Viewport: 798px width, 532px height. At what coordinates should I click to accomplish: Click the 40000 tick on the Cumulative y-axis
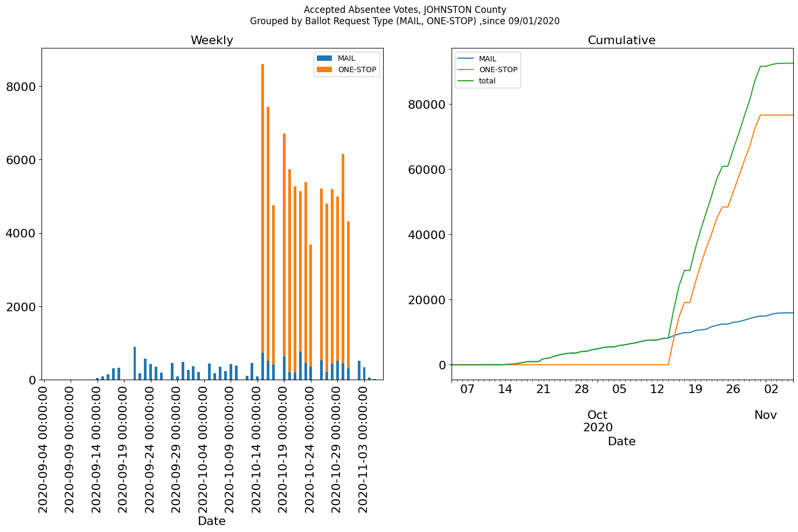coord(428,234)
